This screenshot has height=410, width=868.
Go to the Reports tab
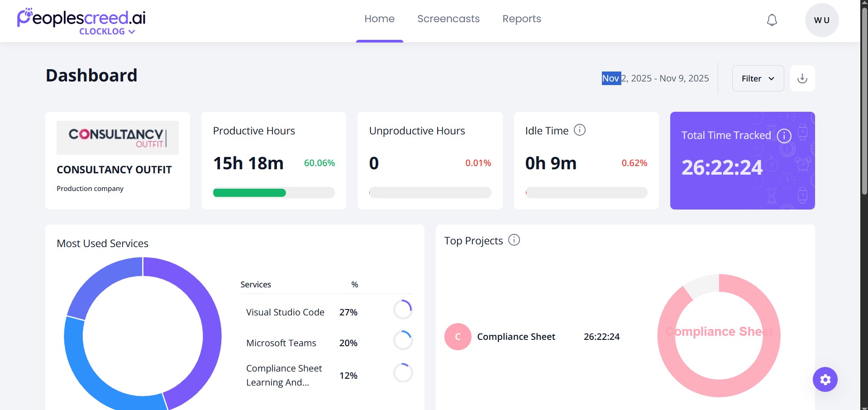[521, 19]
